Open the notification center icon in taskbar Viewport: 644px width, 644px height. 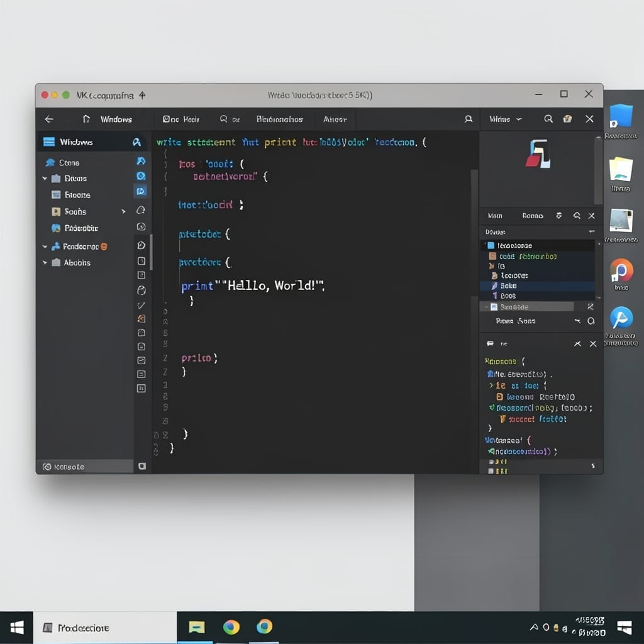tap(625, 628)
